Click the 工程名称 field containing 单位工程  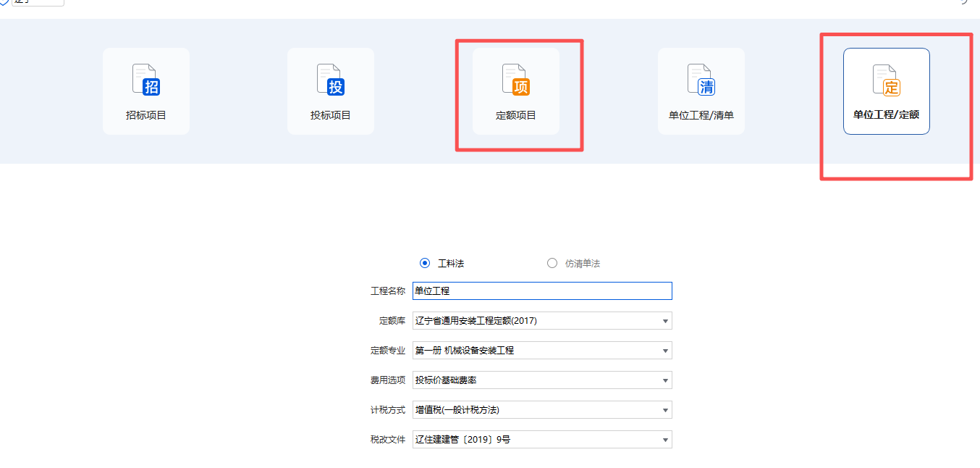542,291
